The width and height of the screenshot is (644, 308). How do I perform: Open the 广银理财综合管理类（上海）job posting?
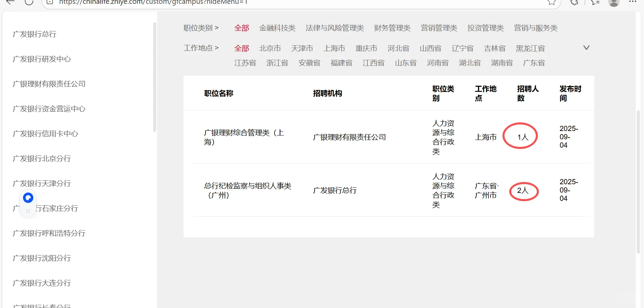(x=244, y=137)
